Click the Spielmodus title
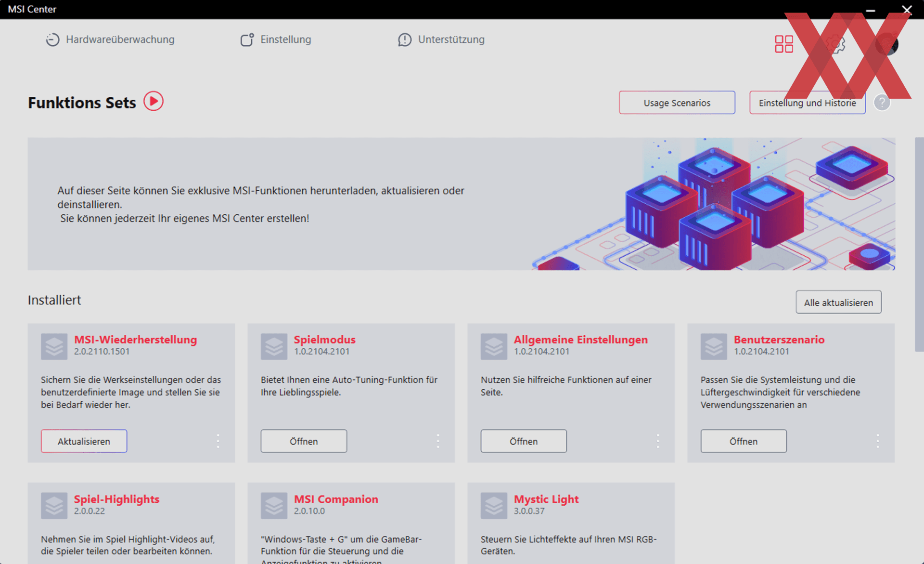The width and height of the screenshot is (924, 564). [325, 340]
